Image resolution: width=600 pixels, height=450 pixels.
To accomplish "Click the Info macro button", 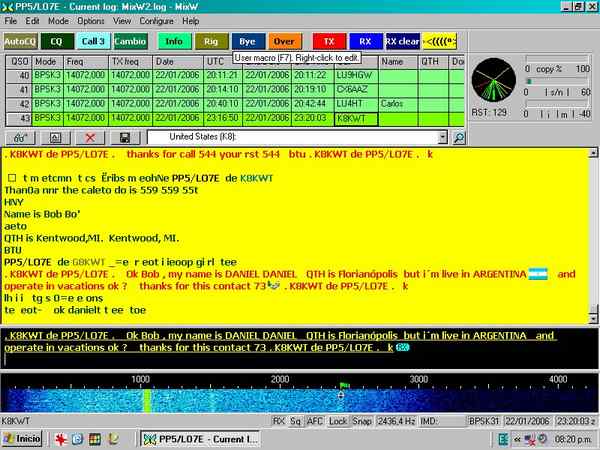I will pyautogui.click(x=174, y=41).
